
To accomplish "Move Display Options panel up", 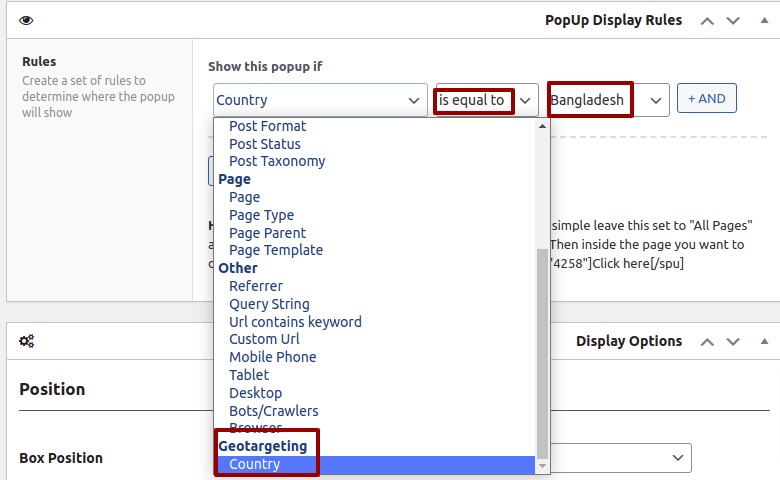I will point(707,342).
